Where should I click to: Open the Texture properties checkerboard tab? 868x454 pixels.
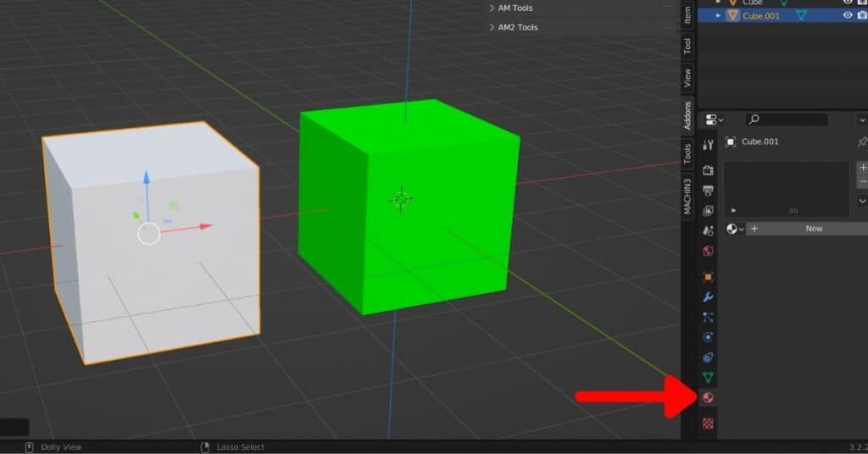click(709, 422)
